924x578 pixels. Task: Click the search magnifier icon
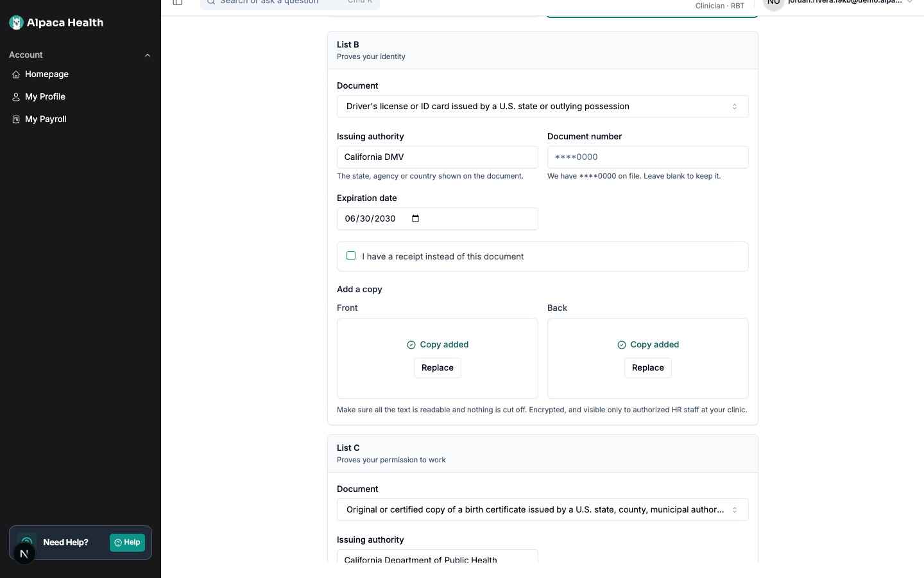pyautogui.click(x=210, y=2)
